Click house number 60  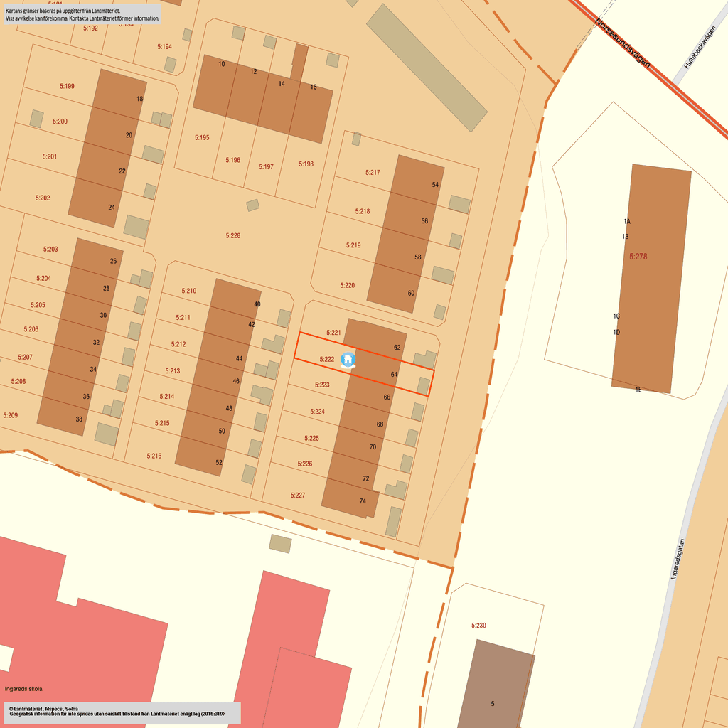pyautogui.click(x=412, y=293)
